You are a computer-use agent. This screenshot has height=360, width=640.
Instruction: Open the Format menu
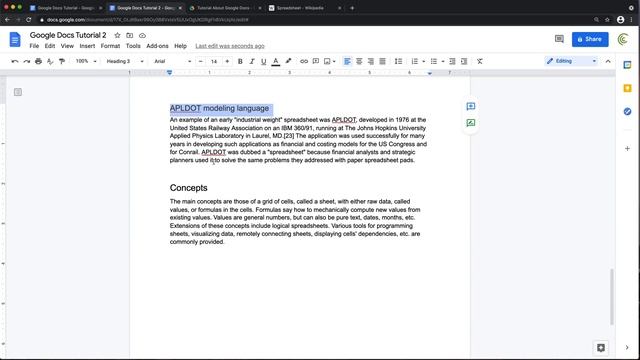pos(110,46)
